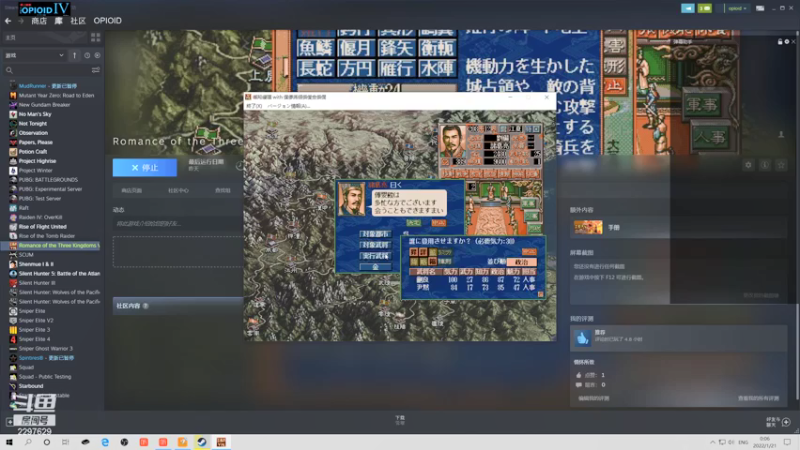Switch library to grid view icon
This screenshot has width=800, height=450.
pos(95,37)
